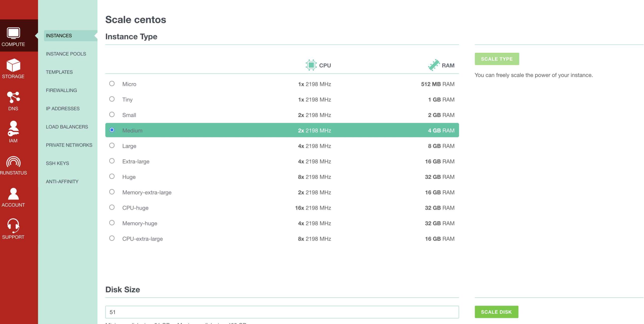Open the Support headset icon

tap(13, 225)
